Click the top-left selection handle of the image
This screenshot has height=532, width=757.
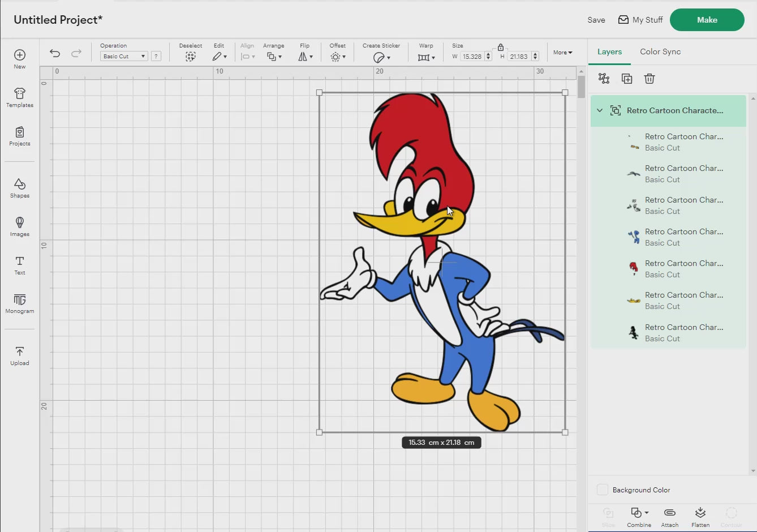[319, 92]
